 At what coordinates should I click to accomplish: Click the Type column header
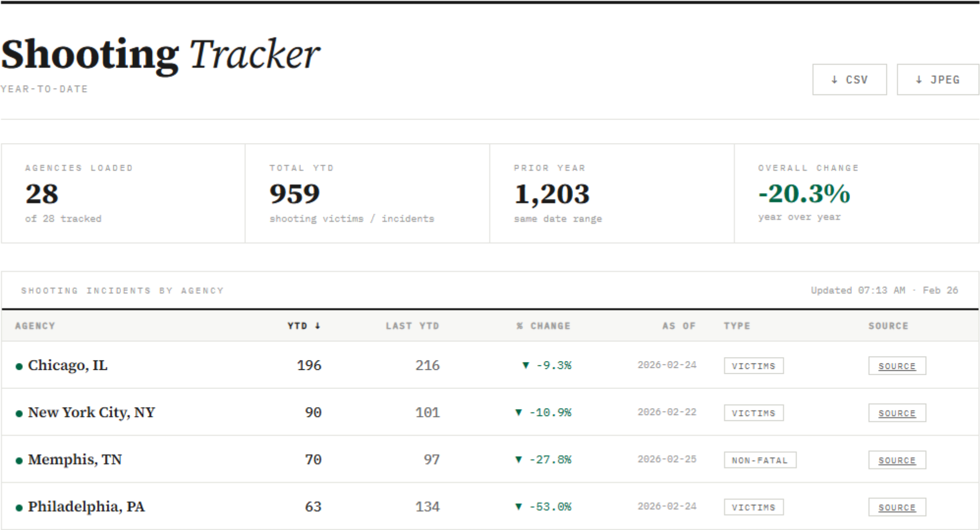coord(737,326)
